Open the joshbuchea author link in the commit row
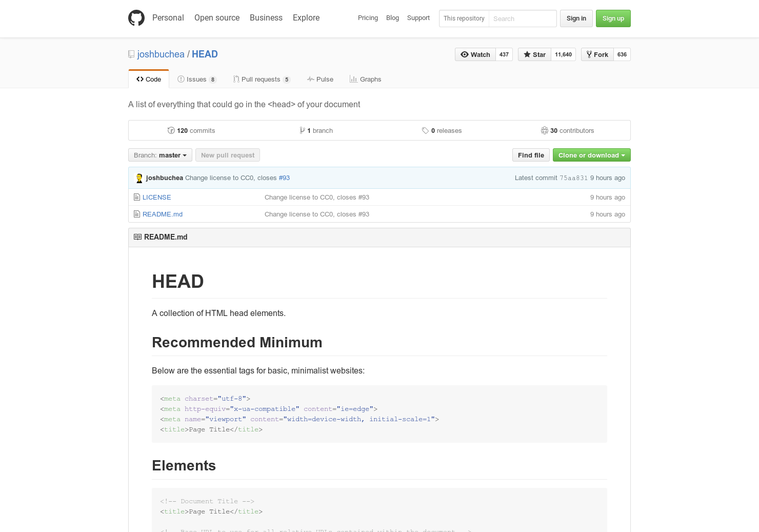Image resolution: width=759 pixels, height=532 pixels. point(165,178)
